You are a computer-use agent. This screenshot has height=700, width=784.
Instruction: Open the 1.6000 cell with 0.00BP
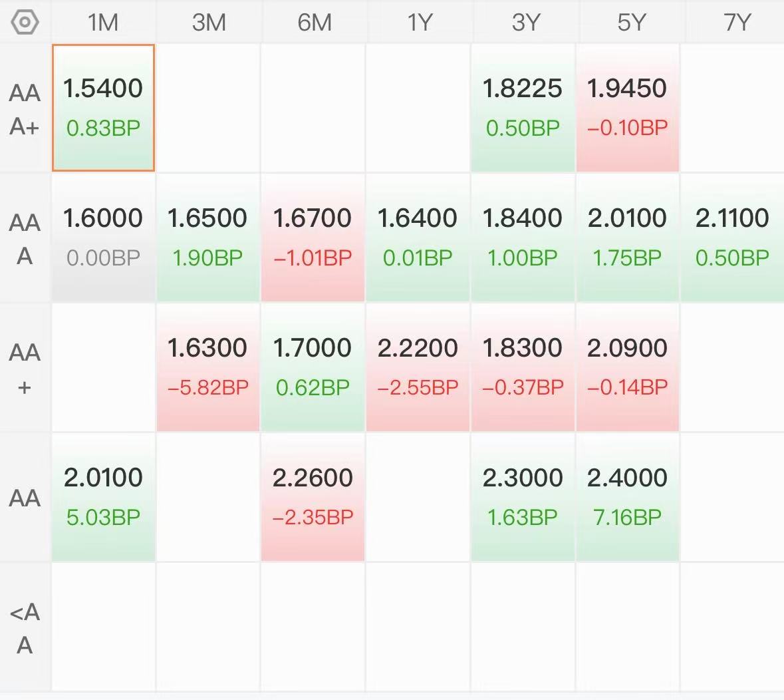click(103, 238)
